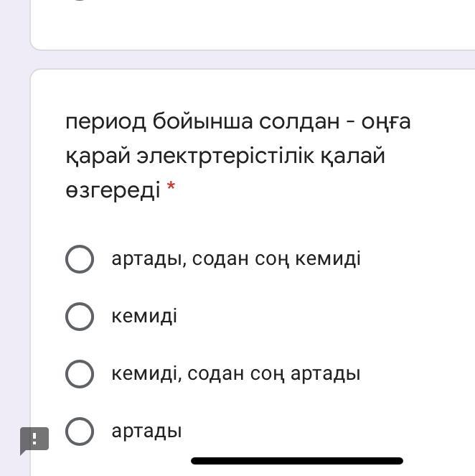Select radio button for 'артады, содан соң кемиді'
This screenshot has height=476, width=475.
pos(80,259)
